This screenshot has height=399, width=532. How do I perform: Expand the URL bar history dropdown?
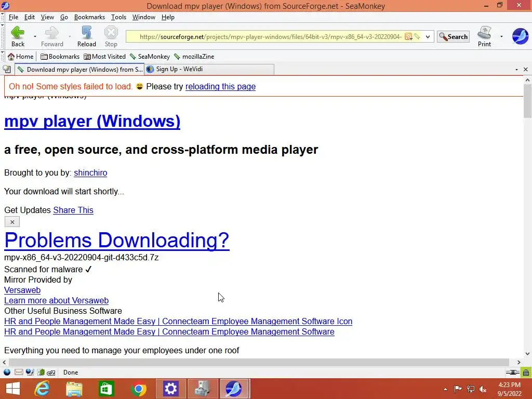(428, 37)
